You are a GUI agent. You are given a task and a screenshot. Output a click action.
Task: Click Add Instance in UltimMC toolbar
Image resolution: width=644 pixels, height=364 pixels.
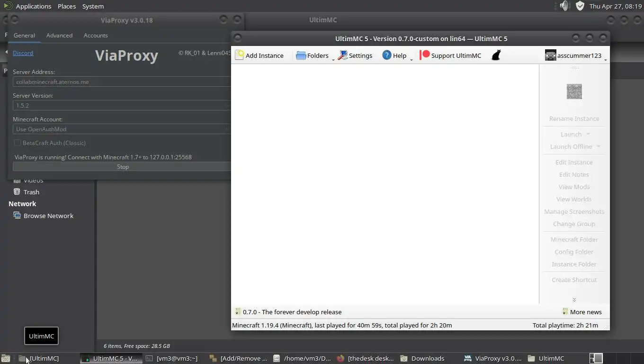click(259, 55)
